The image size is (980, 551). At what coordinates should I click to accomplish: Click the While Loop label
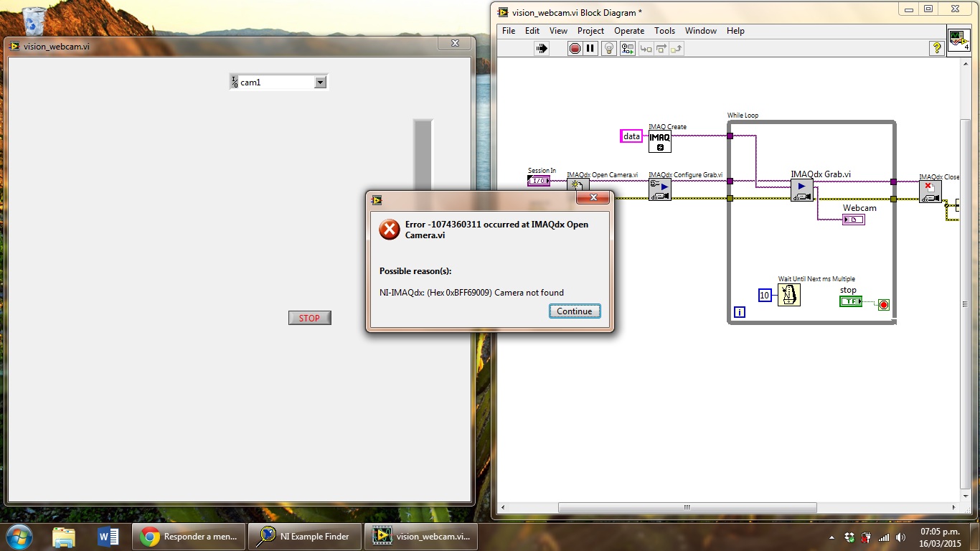(743, 116)
